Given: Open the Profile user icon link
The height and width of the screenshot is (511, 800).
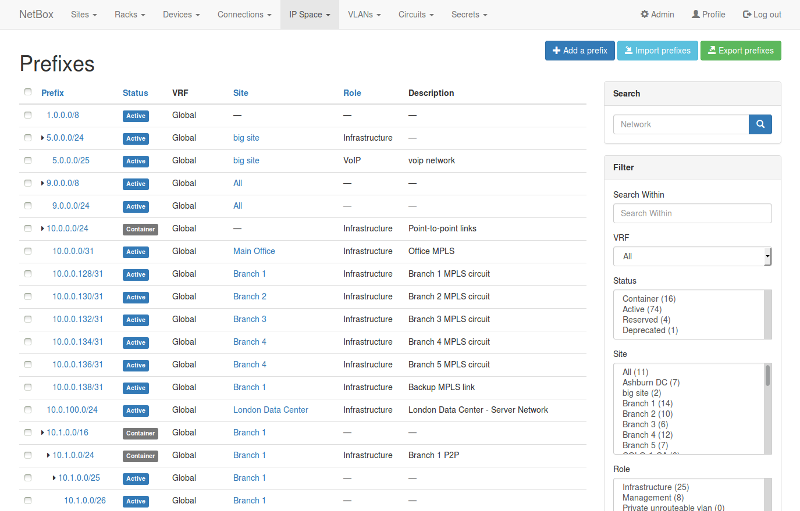Looking at the screenshot, I should click(696, 15).
